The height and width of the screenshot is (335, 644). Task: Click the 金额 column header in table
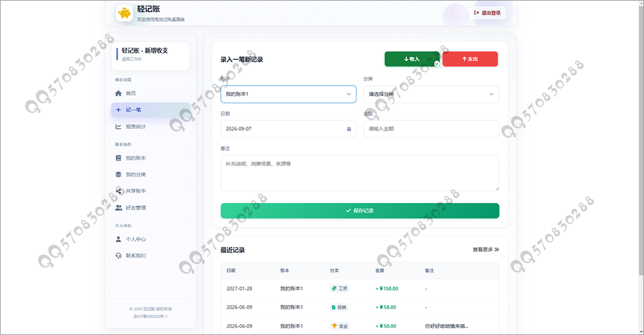coord(379,271)
